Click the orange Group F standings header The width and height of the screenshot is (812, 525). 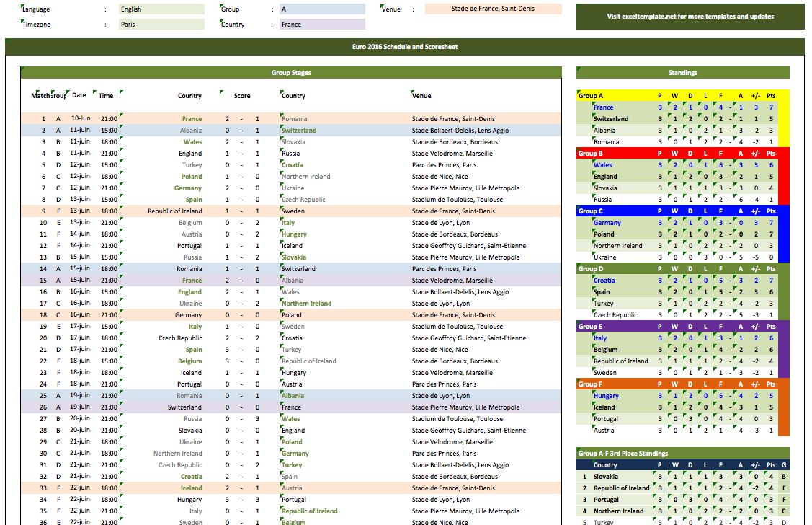682,384
